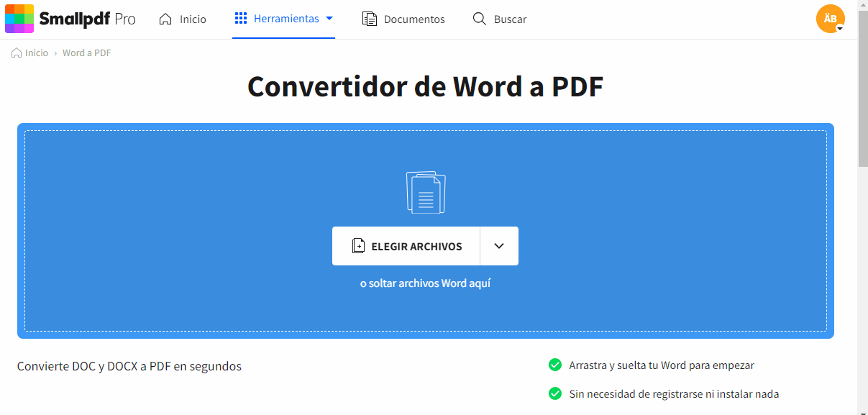Open the upload source chevron dropdown
The height and width of the screenshot is (415, 868).
coord(499,246)
